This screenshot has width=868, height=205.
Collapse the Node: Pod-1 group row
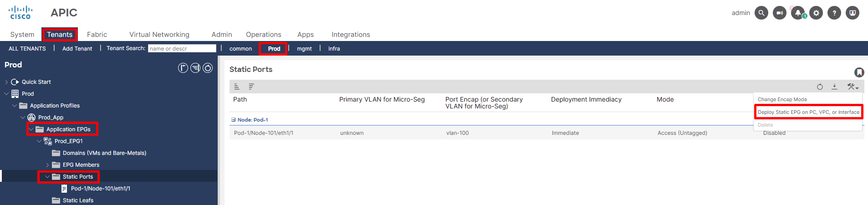click(234, 120)
